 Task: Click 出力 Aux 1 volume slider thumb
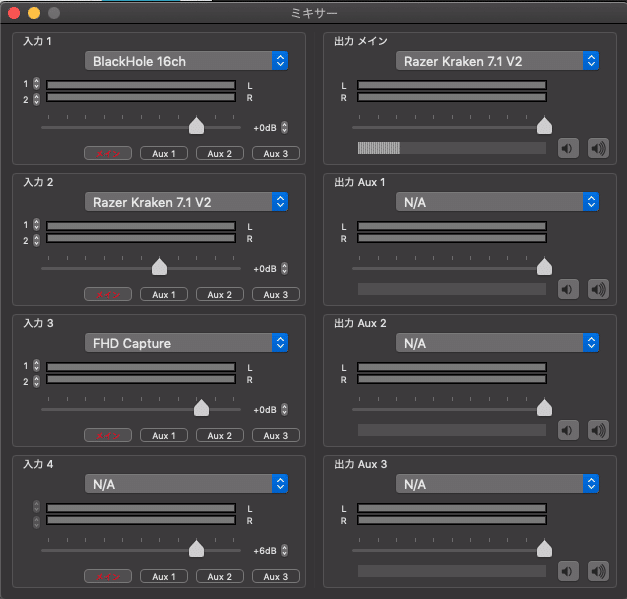click(544, 267)
